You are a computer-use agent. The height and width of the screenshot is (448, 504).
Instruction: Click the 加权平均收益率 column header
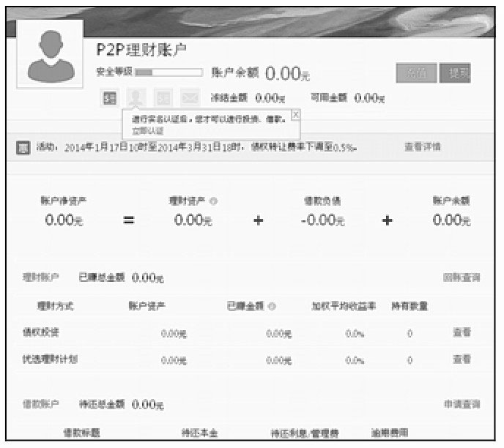coord(344,306)
